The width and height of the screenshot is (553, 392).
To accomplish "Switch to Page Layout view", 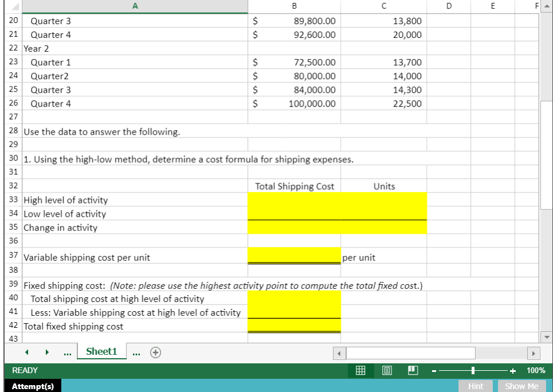I will pos(386,370).
